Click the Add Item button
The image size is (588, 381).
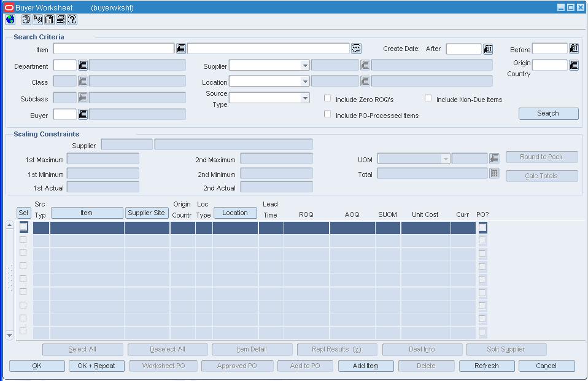pos(366,366)
